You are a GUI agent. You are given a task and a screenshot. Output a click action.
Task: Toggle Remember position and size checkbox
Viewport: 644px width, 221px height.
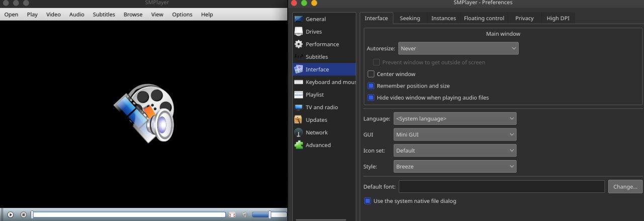pyautogui.click(x=371, y=86)
